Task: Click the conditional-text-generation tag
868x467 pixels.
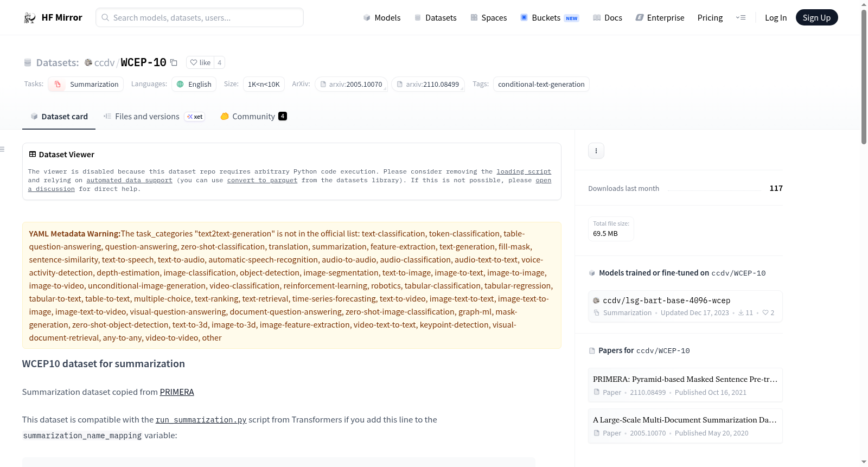Action: pos(541,84)
